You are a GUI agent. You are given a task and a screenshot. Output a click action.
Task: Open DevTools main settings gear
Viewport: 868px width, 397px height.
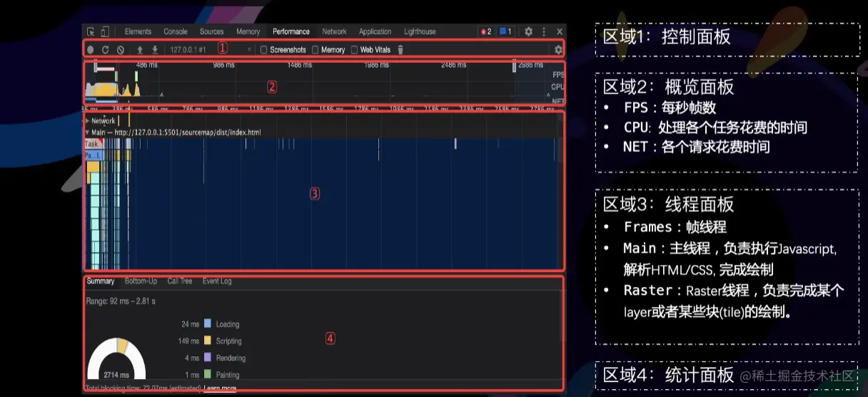point(529,31)
